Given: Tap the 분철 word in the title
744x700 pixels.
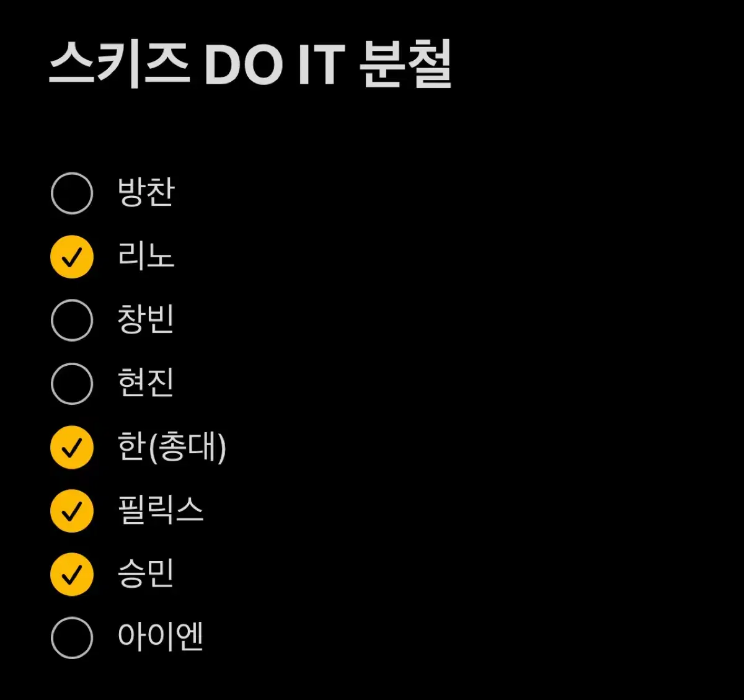Looking at the screenshot, I should (x=405, y=64).
